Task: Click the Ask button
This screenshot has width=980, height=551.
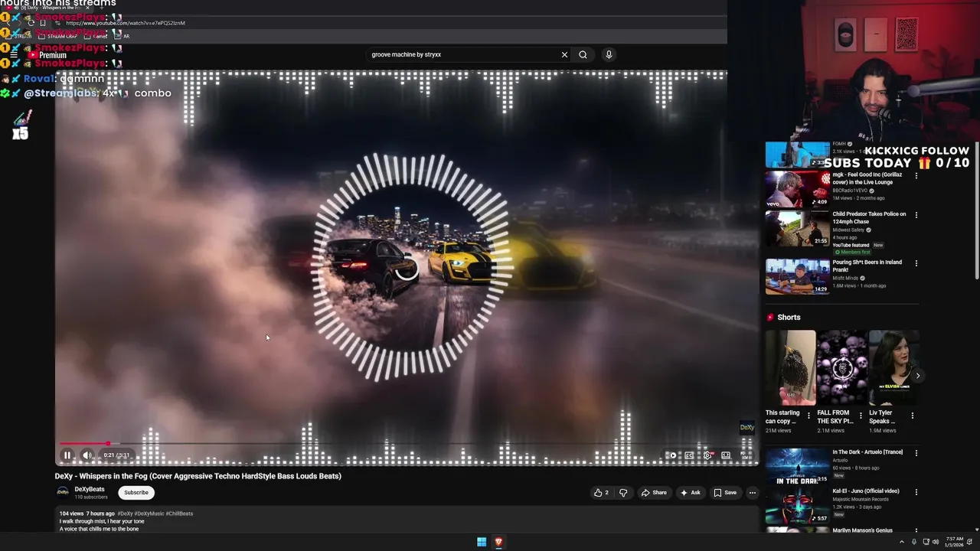Action: coord(690,493)
